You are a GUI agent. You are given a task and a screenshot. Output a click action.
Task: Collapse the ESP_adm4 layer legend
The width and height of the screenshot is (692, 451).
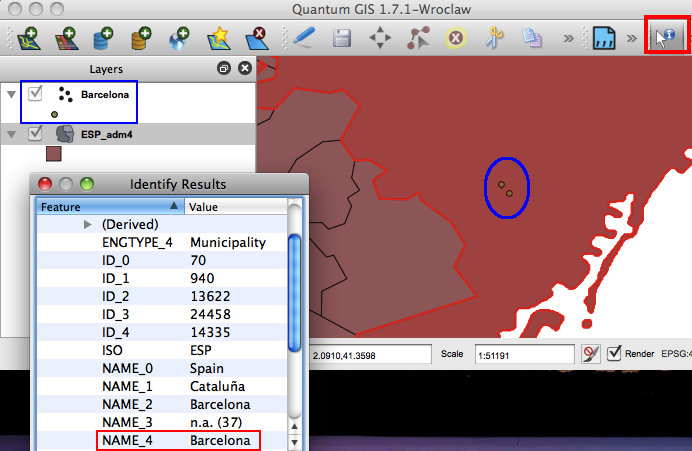click(11, 134)
